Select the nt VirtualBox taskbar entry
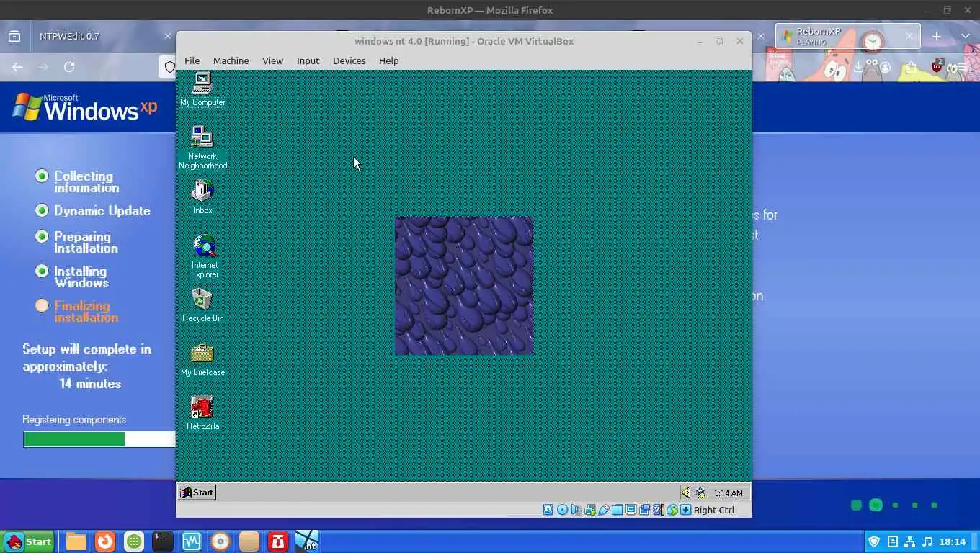This screenshot has width=980, height=553. pos(307,541)
